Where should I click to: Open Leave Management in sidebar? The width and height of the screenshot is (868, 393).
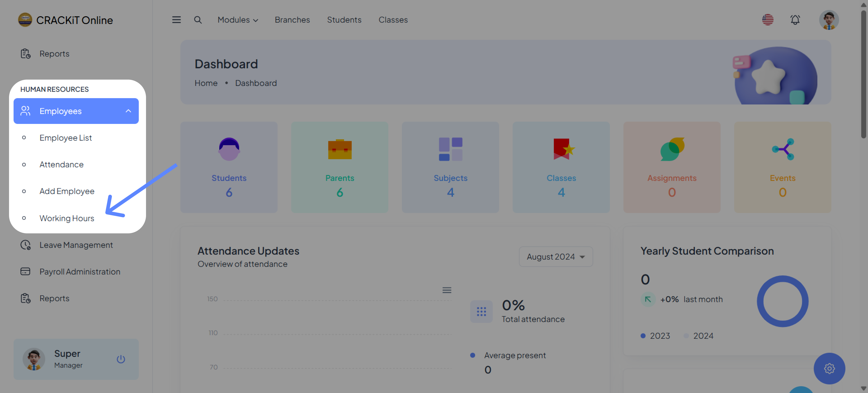[x=76, y=245]
